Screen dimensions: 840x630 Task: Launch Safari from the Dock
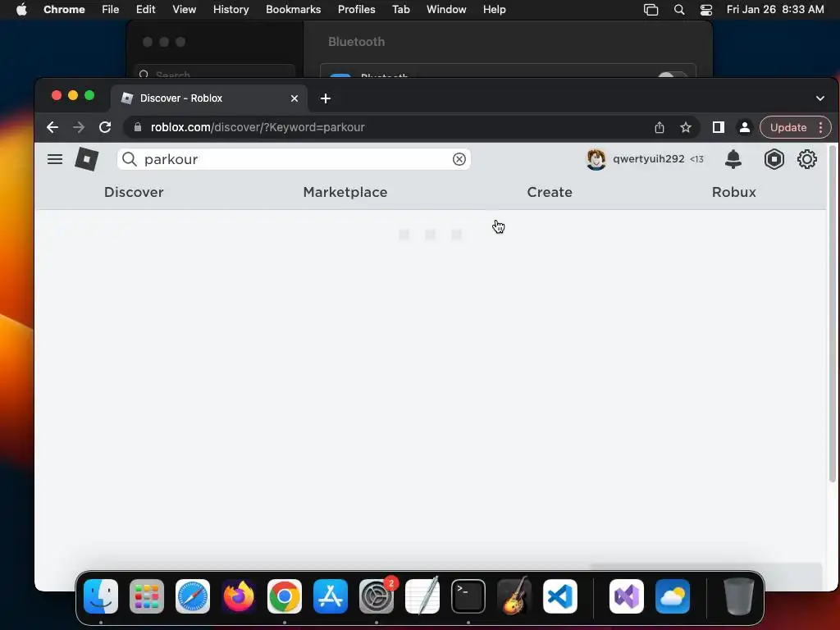pos(193,596)
